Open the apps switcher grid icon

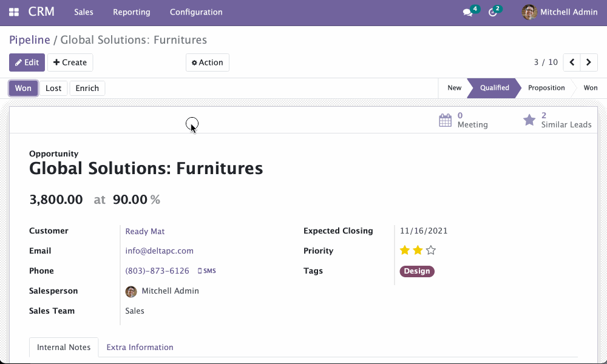(x=13, y=11)
